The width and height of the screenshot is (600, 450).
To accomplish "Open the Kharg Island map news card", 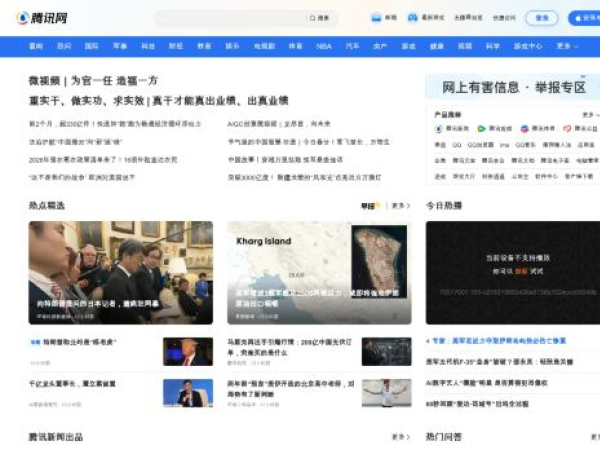I will pos(319,273).
